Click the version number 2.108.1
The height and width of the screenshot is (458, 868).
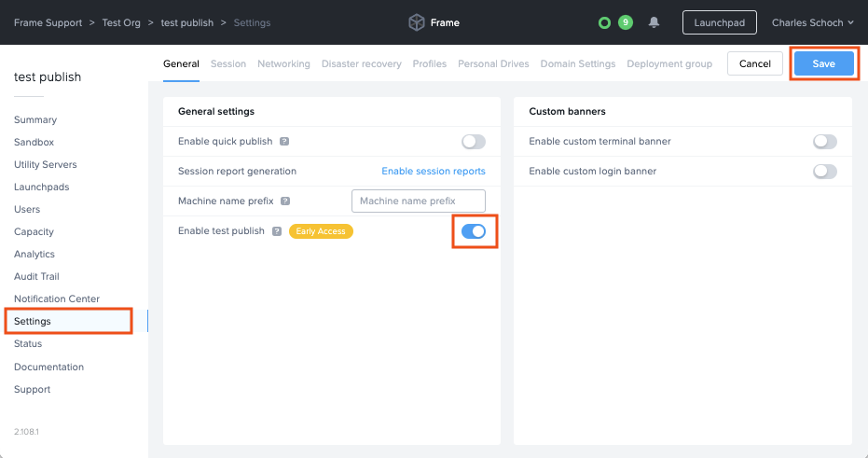26,432
